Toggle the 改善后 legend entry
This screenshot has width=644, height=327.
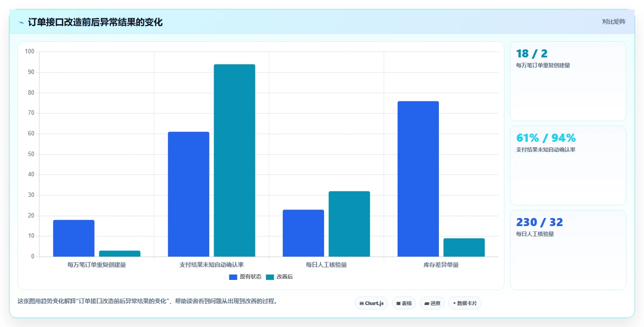click(x=279, y=277)
